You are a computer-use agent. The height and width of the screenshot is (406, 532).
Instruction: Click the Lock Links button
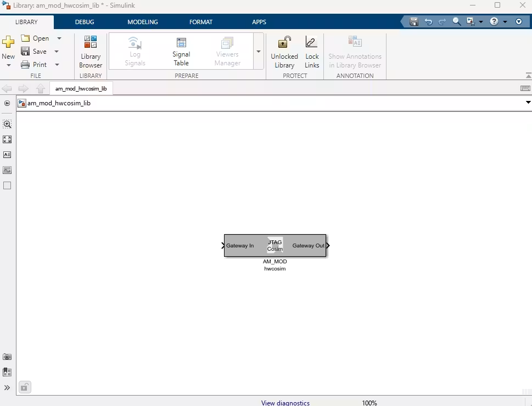click(x=312, y=52)
